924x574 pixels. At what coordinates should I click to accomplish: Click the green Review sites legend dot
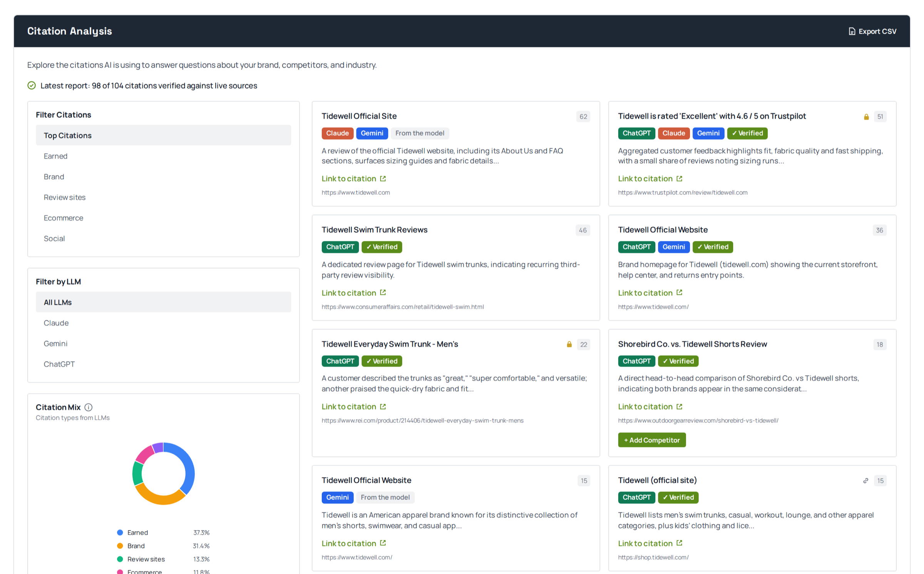120,559
